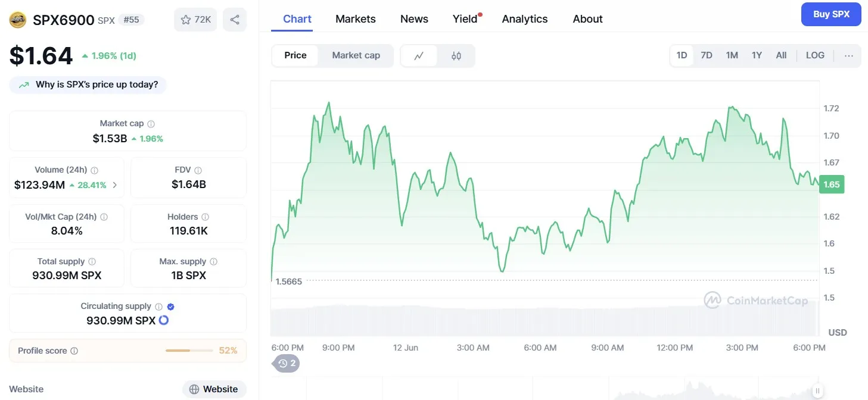
Task: Open the Yield tab
Action: 465,19
